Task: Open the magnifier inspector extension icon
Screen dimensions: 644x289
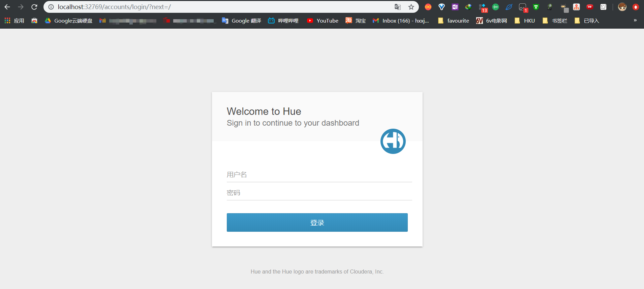Action: click(x=549, y=7)
